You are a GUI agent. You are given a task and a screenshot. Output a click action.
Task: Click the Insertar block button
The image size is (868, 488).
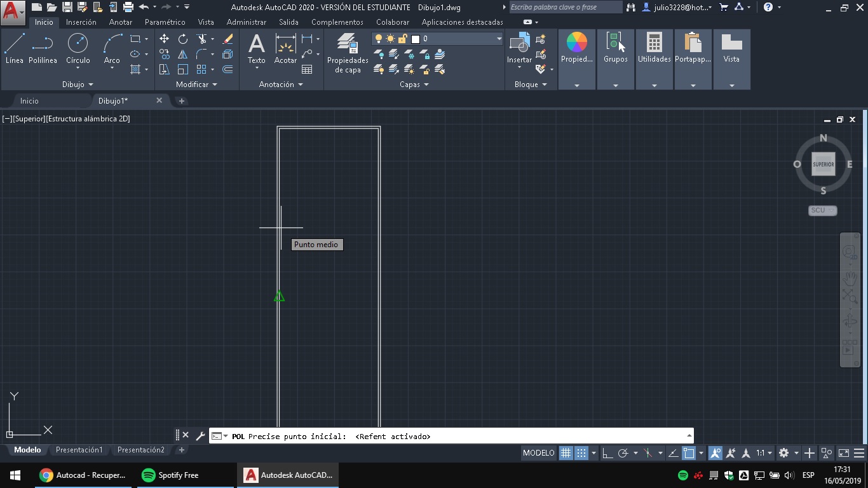(519, 48)
